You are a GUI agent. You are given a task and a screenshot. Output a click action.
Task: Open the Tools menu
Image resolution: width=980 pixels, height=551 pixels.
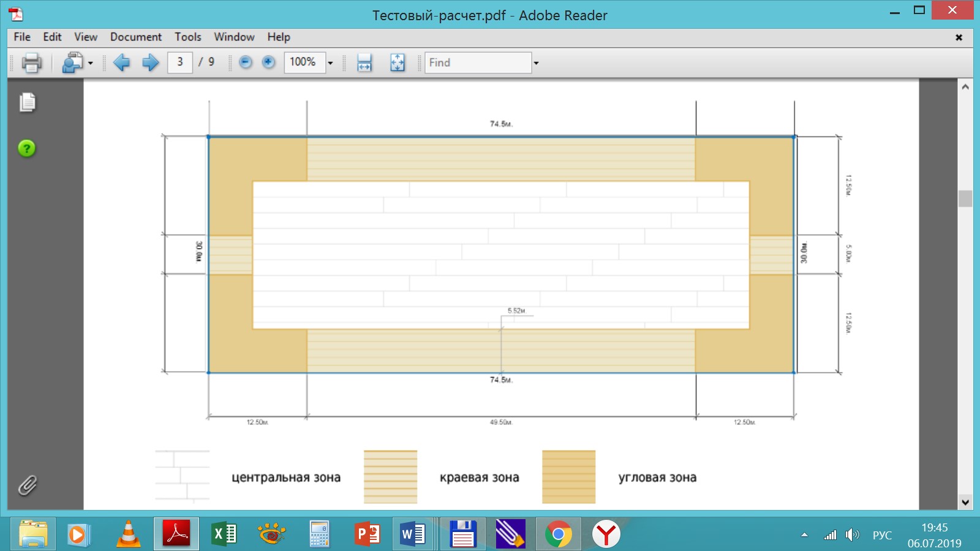(187, 37)
